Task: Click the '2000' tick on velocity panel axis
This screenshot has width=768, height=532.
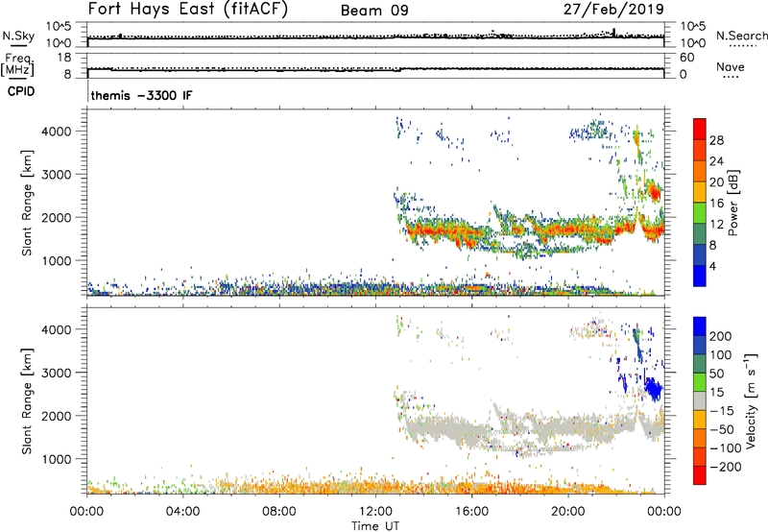Action: click(57, 416)
